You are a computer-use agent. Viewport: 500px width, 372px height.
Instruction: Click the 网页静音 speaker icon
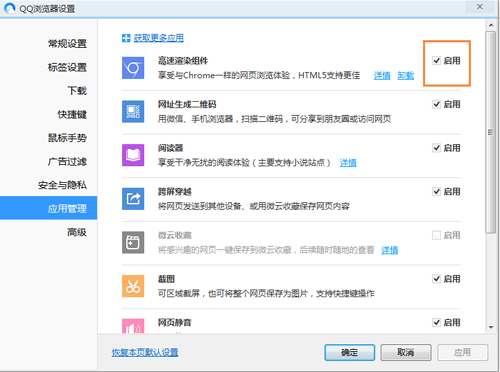[x=133, y=326]
